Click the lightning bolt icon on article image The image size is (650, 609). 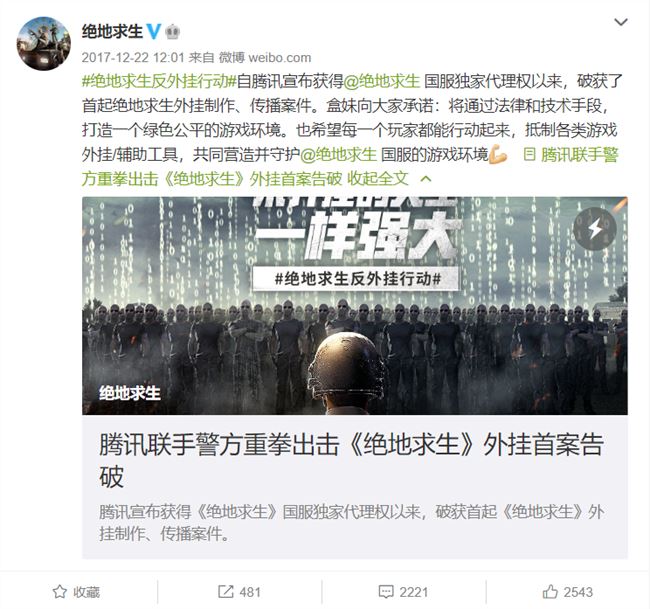[595, 229]
